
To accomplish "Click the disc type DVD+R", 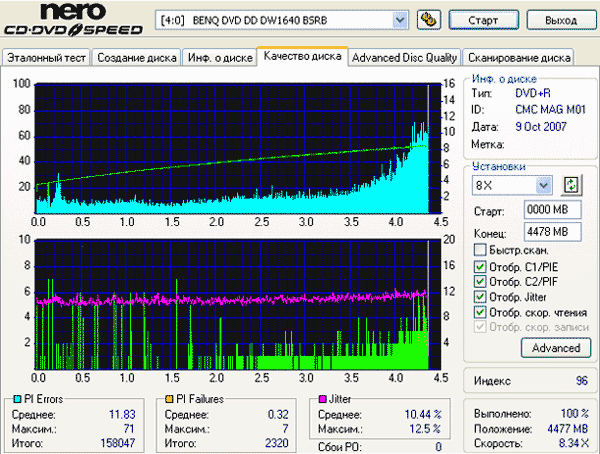I will [533, 93].
